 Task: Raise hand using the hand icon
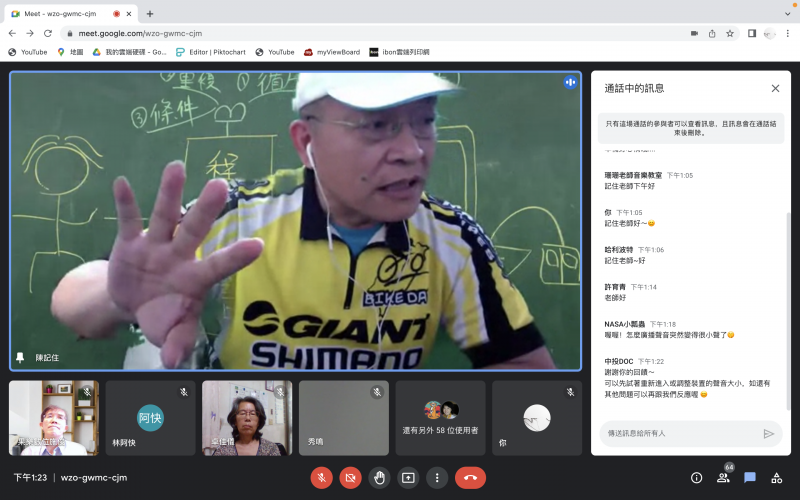379,478
